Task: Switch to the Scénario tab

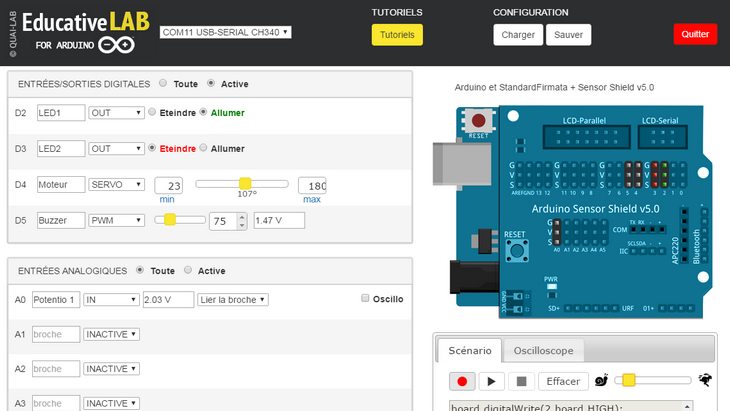Action: tap(470, 350)
